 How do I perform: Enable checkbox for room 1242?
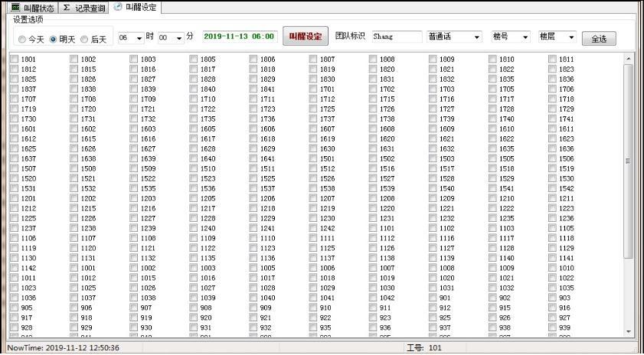(313, 228)
